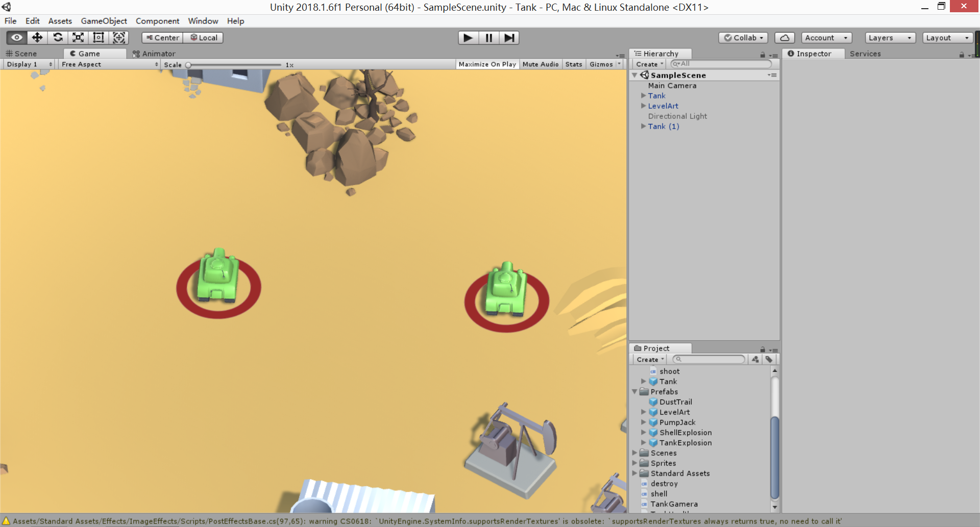Open the Free Aspect dropdown
980x527 pixels.
109,64
